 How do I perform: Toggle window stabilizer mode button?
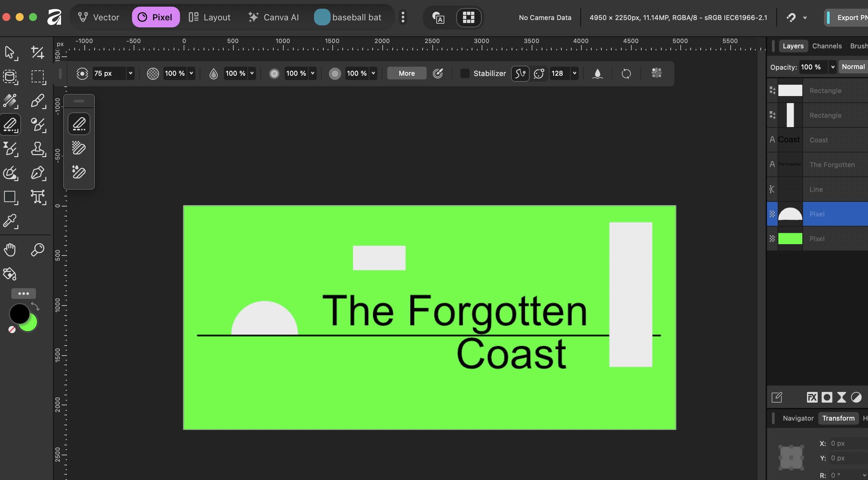click(x=539, y=73)
